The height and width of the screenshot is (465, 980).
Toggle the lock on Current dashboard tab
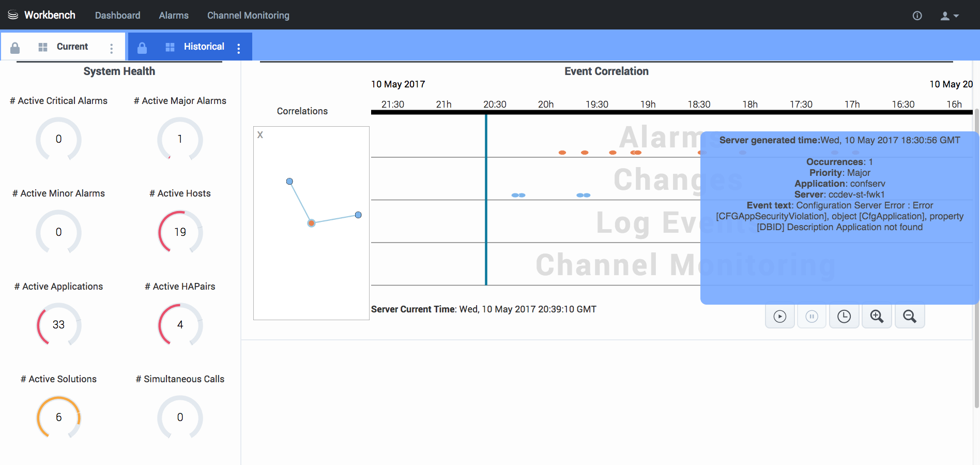tap(15, 48)
